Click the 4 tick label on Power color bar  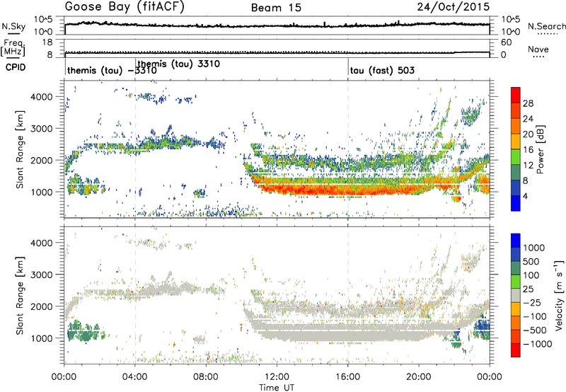coord(526,197)
